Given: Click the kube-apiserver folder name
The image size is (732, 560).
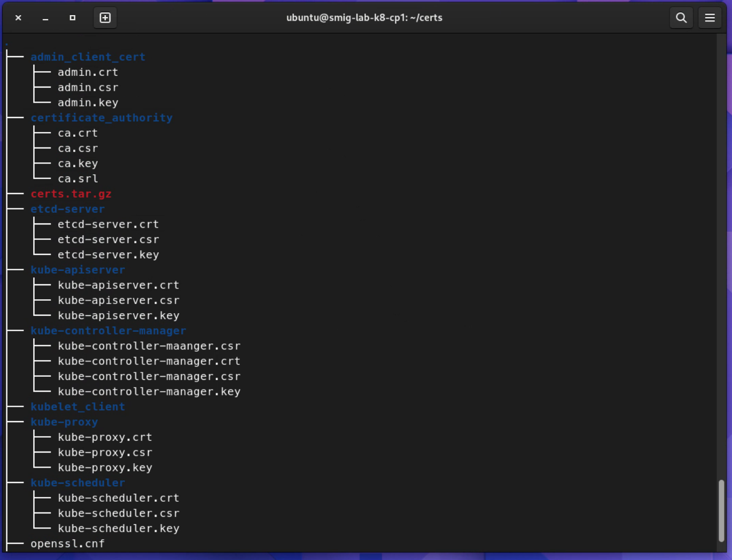Looking at the screenshot, I should [x=77, y=270].
